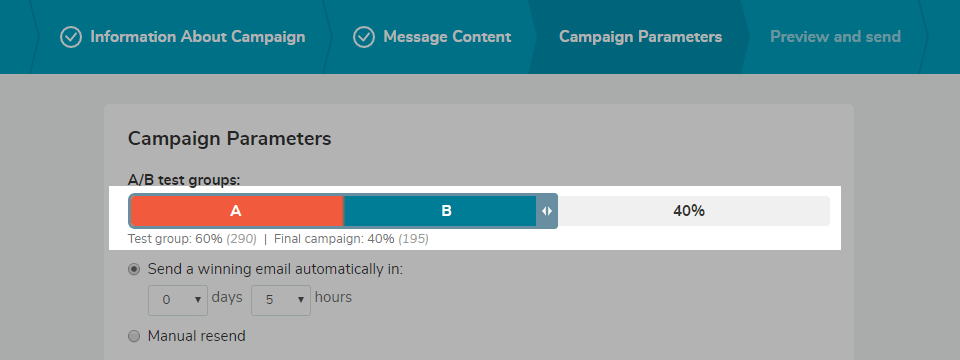Select 'Send a winning email automatically' radio button

[133, 269]
